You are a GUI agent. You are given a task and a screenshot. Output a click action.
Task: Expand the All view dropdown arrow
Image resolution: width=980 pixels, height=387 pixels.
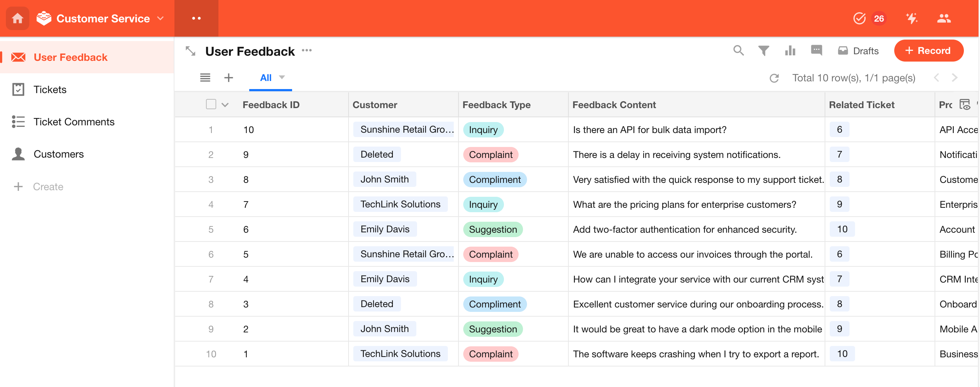[x=282, y=77]
